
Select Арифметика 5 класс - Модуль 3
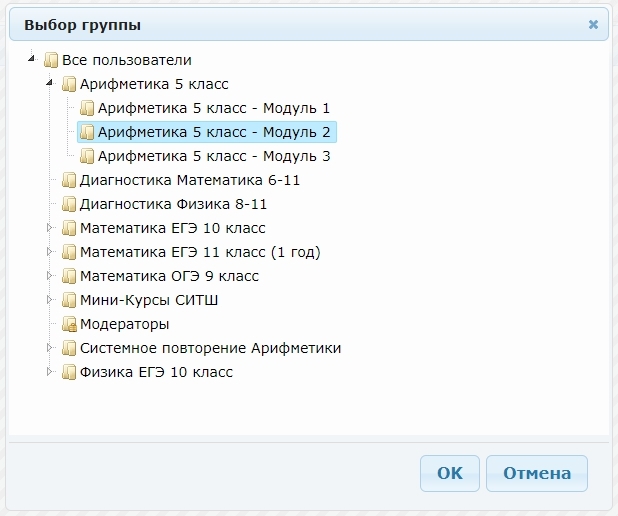tap(213, 156)
